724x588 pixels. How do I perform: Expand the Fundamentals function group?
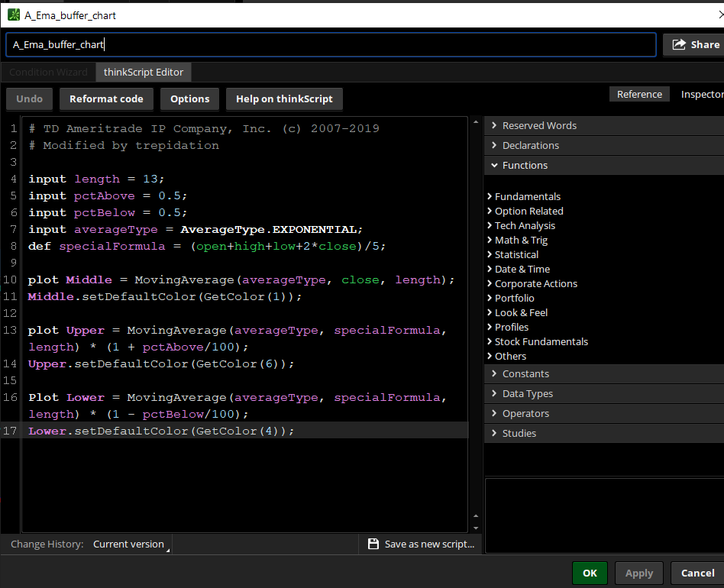tap(524, 196)
